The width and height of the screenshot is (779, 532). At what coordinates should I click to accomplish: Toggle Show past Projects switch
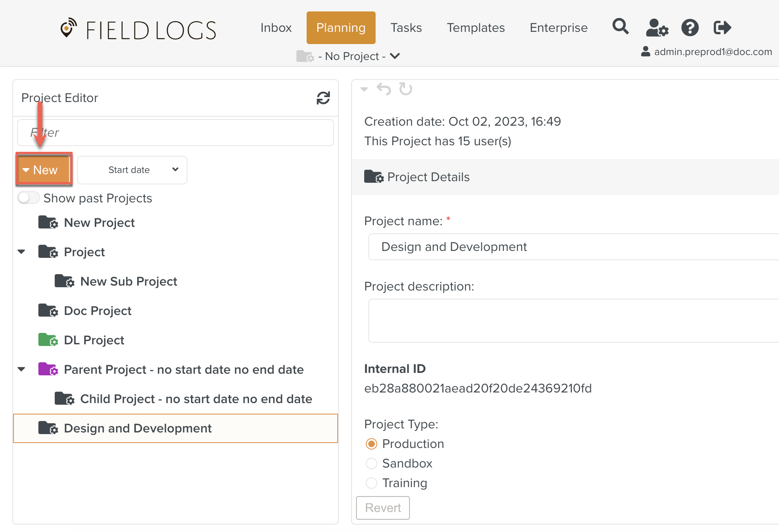click(x=29, y=198)
